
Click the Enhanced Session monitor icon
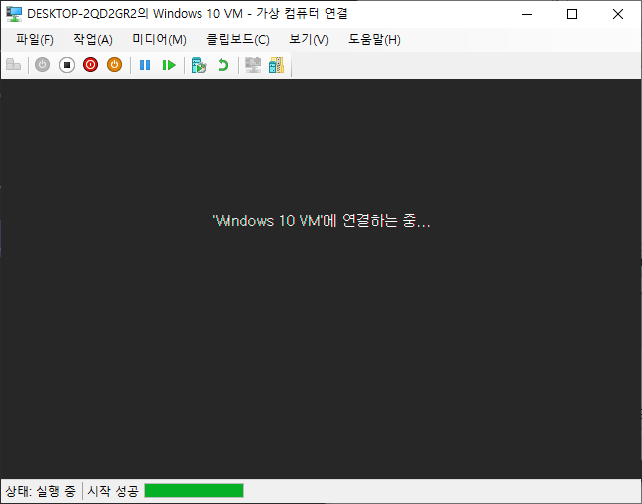[x=253, y=65]
